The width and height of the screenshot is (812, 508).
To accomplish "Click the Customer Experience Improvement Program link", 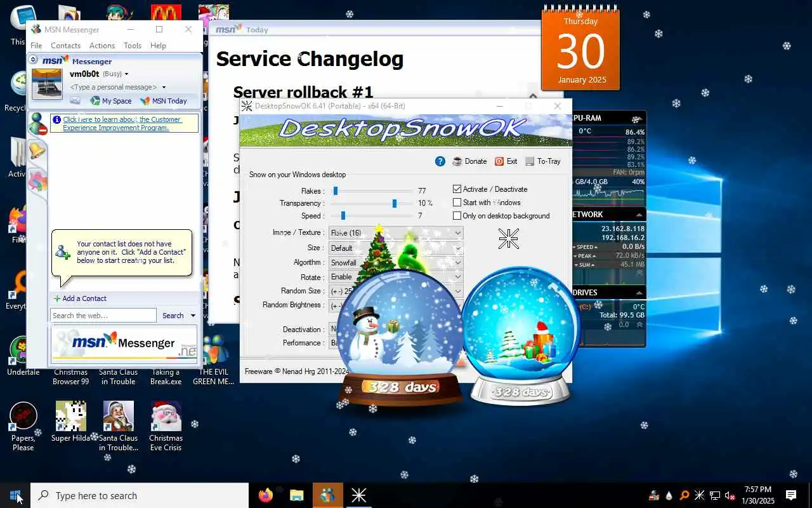I will click(122, 124).
